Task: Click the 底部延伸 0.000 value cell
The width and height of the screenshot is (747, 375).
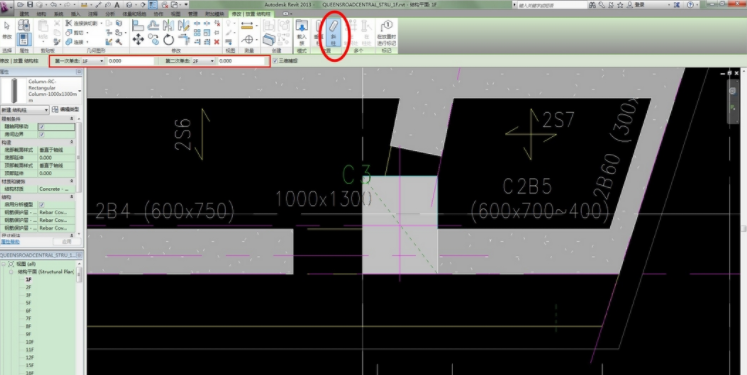Action: click(x=56, y=158)
